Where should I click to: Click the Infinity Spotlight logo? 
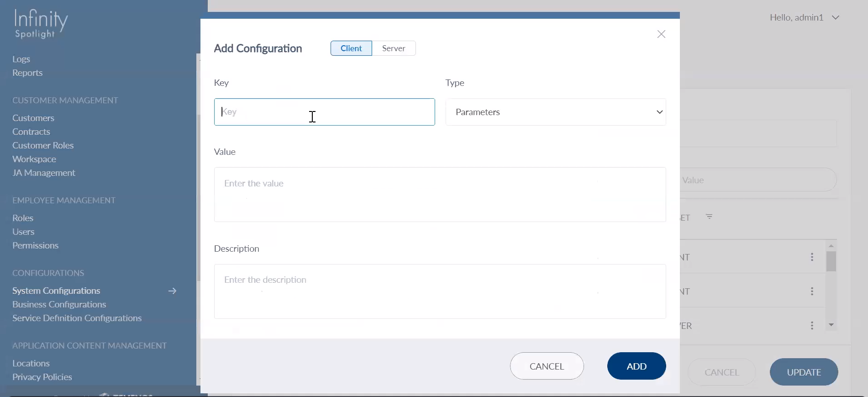(x=41, y=24)
